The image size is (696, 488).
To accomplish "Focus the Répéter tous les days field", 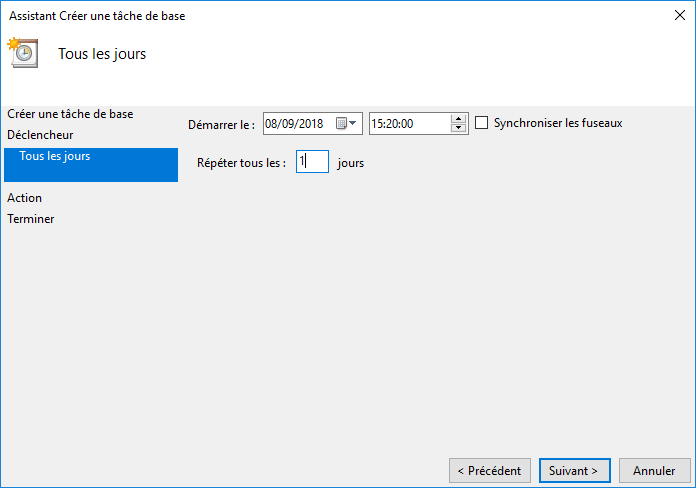I will (x=312, y=162).
